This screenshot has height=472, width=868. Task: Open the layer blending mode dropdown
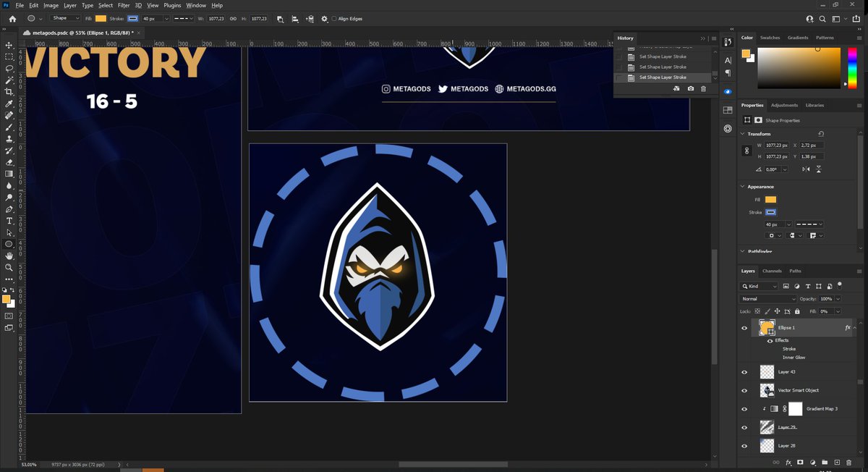(x=767, y=298)
